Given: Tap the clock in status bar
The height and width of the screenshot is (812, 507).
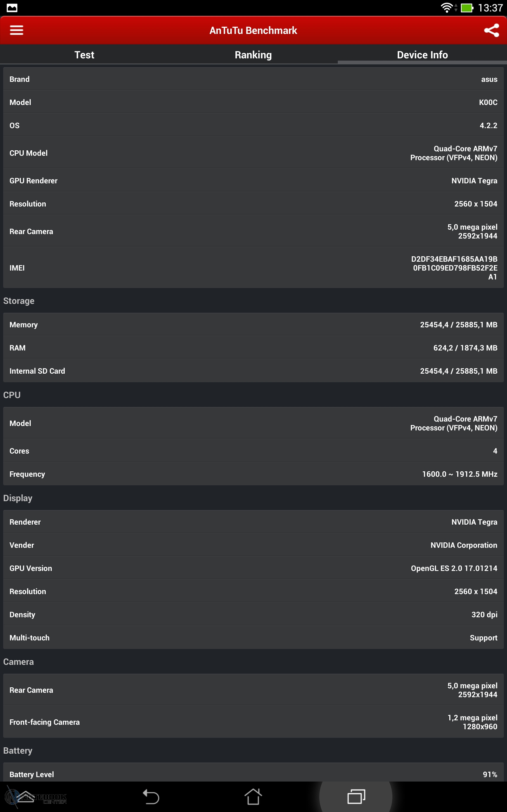Looking at the screenshot, I should click(490, 8).
